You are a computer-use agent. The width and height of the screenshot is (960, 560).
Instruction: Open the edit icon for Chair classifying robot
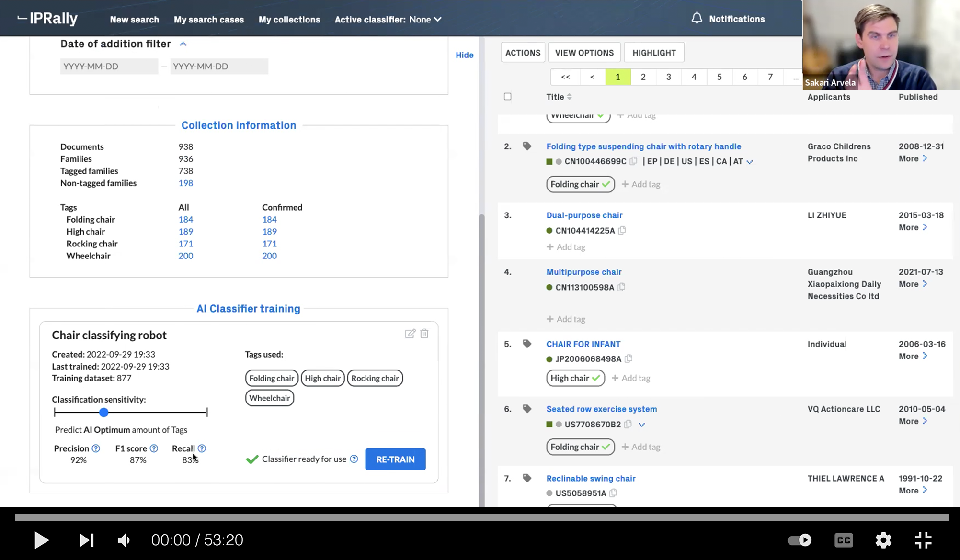tap(410, 334)
